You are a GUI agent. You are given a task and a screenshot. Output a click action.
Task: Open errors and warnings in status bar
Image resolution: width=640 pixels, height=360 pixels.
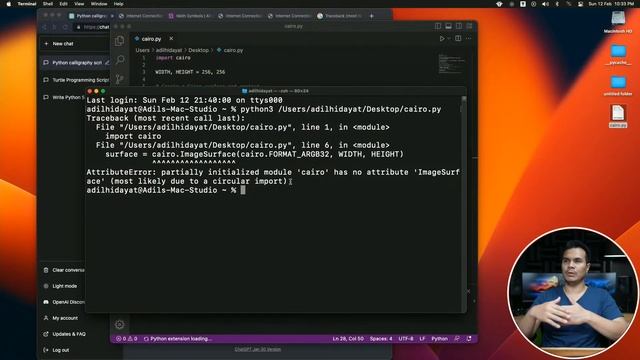click(127, 339)
